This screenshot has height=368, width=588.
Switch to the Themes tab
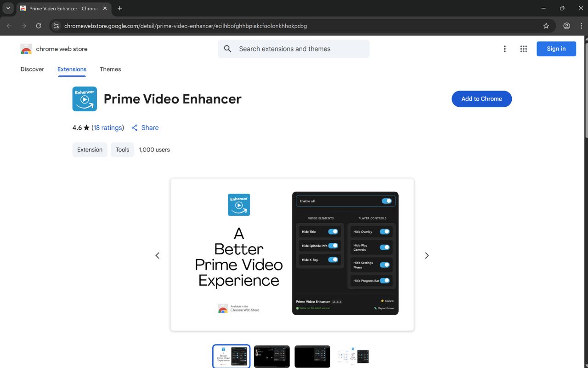point(110,69)
